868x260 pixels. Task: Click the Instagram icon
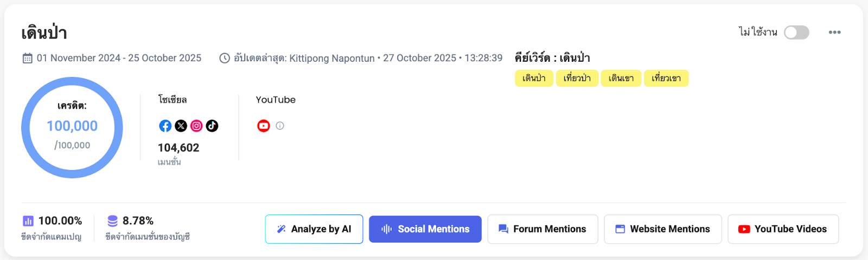point(196,126)
